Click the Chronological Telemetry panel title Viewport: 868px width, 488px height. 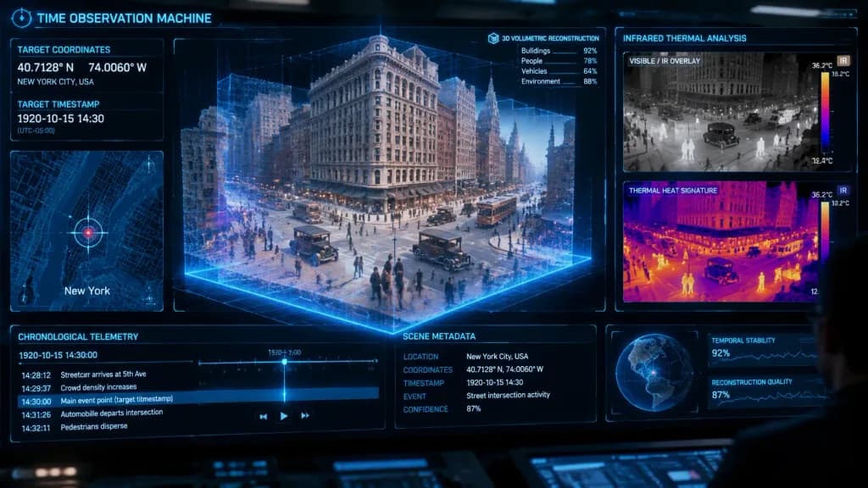pos(78,336)
